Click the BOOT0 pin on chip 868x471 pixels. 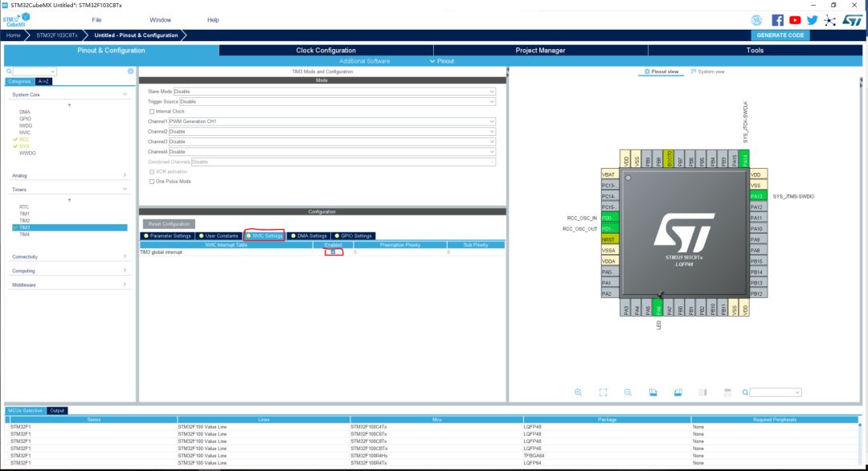click(x=669, y=158)
